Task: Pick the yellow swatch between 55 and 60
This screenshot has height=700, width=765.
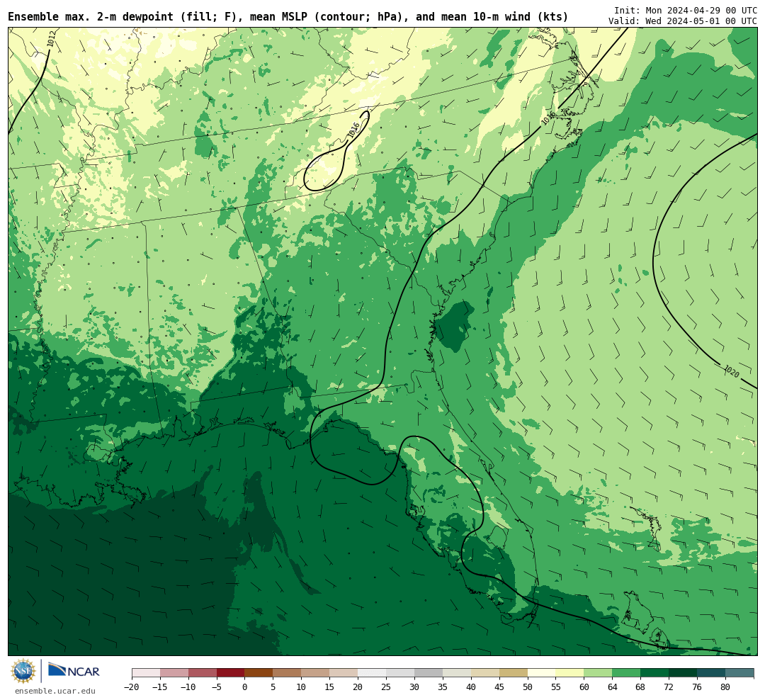Action: click(570, 673)
